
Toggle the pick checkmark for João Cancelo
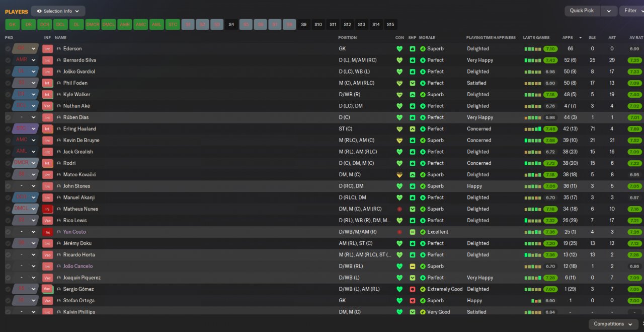pos(8,267)
